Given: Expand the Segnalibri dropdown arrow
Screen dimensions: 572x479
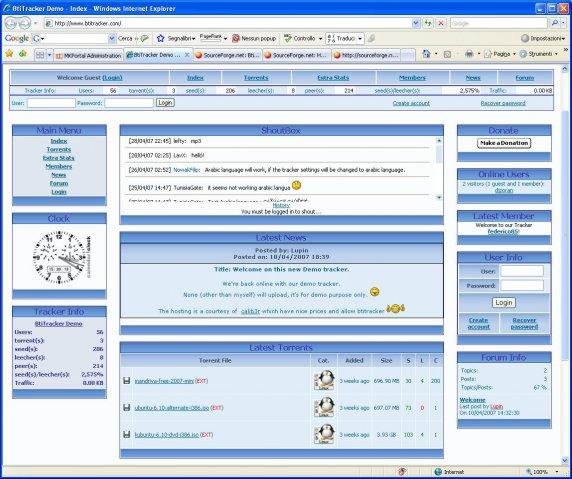Looking at the screenshot, I should click(x=193, y=39).
